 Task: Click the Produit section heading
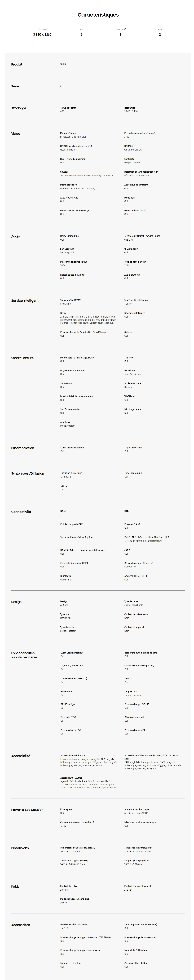point(17,64)
